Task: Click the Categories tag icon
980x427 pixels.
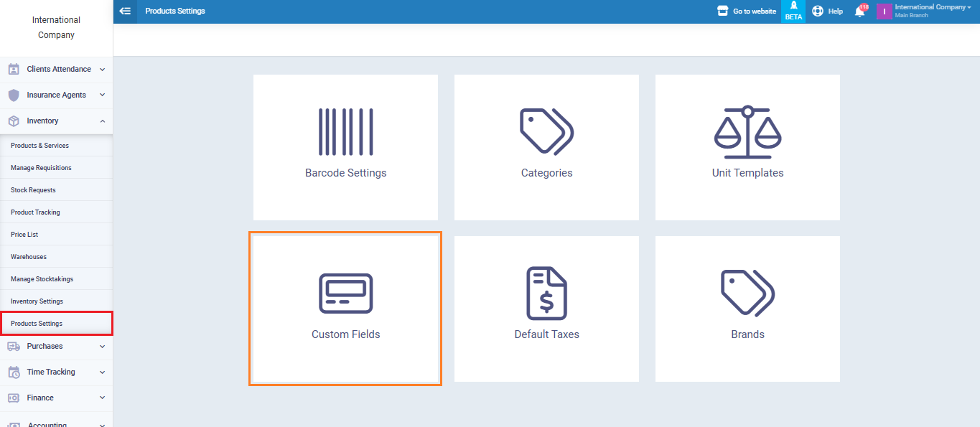Action: pyautogui.click(x=546, y=131)
